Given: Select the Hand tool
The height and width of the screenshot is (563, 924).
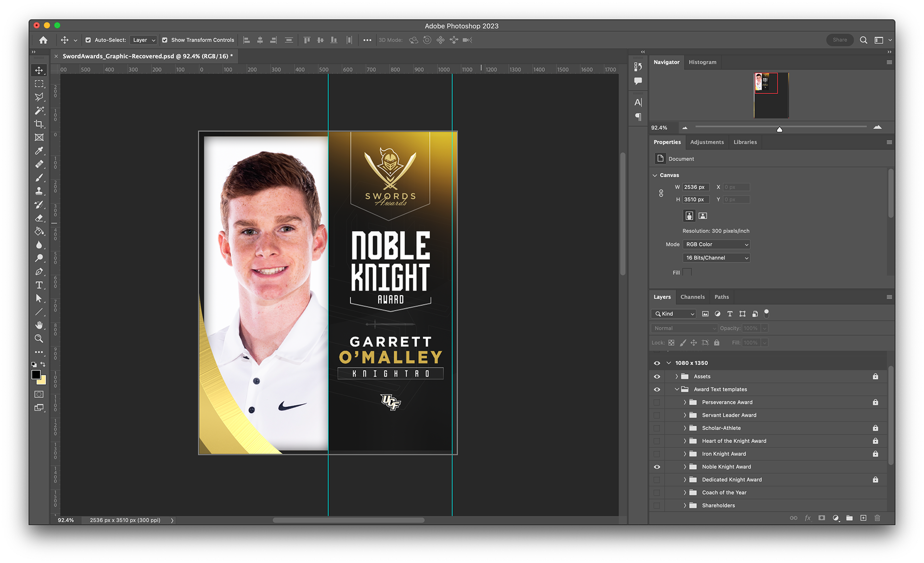Looking at the screenshot, I should 39,325.
